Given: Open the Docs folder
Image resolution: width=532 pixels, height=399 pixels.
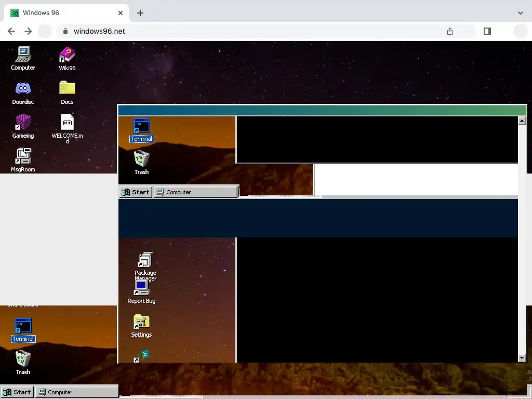Looking at the screenshot, I should pyautogui.click(x=67, y=92).
